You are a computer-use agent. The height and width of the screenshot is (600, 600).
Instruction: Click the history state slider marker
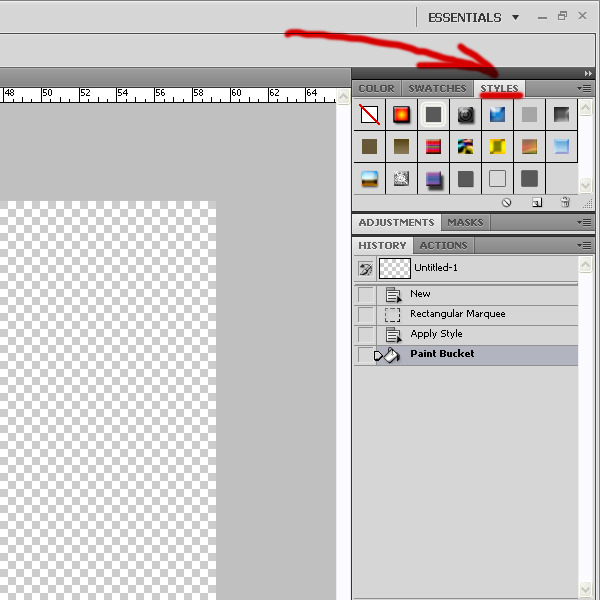[x=378, y=355]
